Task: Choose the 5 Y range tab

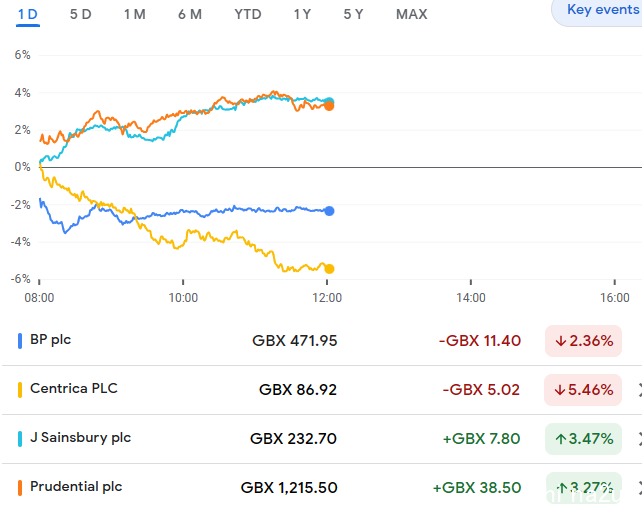Action: pyautogui.click(x=353, y=14)
